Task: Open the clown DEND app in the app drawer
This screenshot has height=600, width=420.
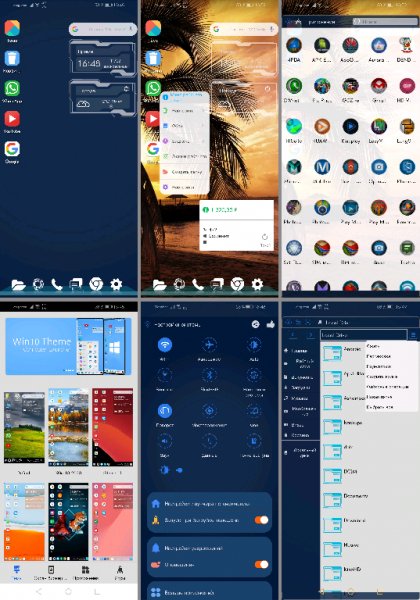Action: click(407, 46)
